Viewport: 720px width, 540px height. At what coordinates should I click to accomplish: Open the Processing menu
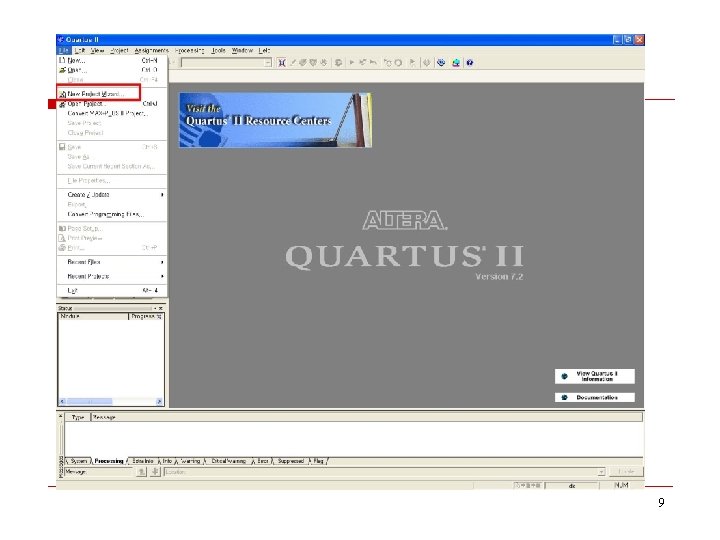189,51
